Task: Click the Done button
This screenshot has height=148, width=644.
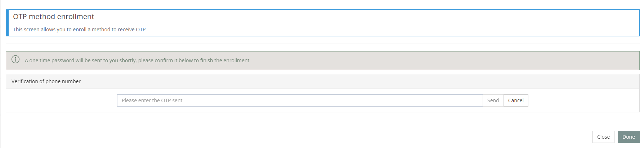Action: pos(629,137)
